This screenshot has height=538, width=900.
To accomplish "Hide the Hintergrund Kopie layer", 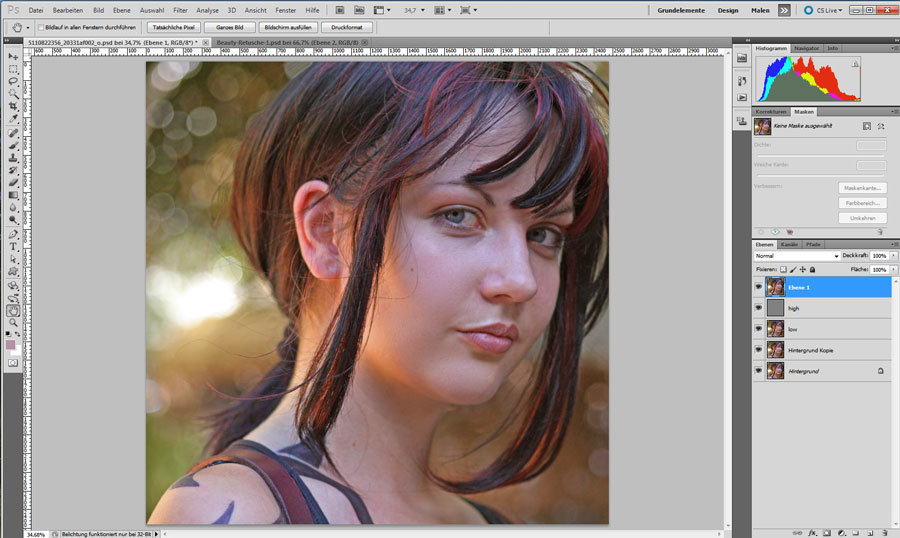I will point(759,350).
